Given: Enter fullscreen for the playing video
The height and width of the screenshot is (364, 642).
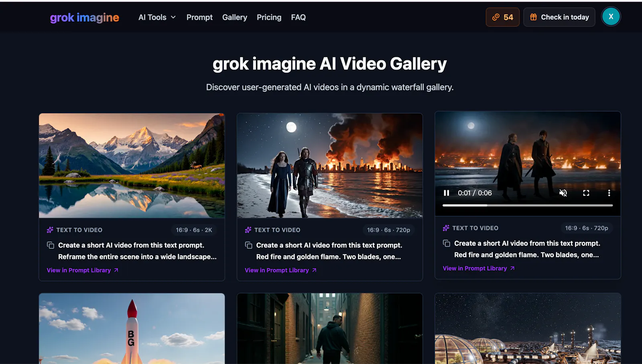Looking at the screenshot, I should click(586, 193).
